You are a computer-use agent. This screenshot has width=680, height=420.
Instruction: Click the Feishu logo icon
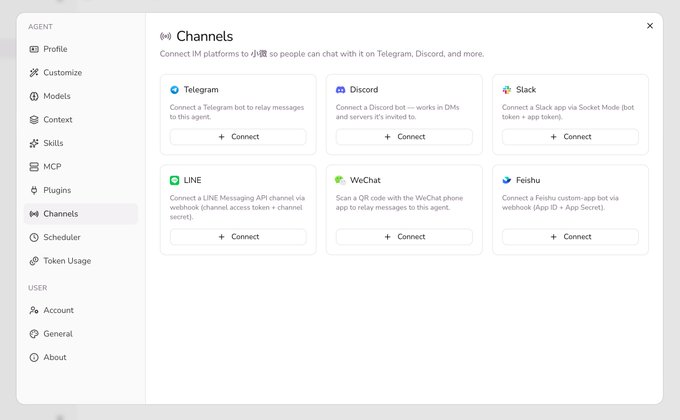(507, 180)
